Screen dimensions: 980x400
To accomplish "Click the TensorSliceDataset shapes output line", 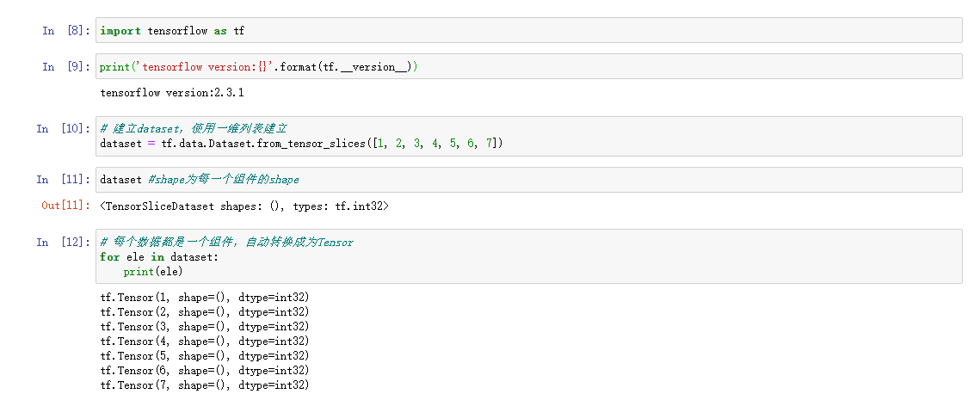I will coord(244,205).
